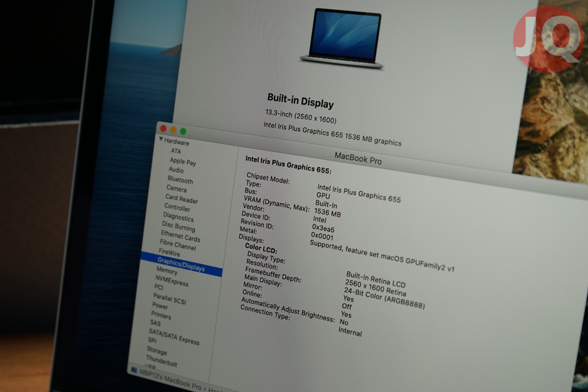Select Parallel SCSI in the sidebar

click(x=170, y=298)
